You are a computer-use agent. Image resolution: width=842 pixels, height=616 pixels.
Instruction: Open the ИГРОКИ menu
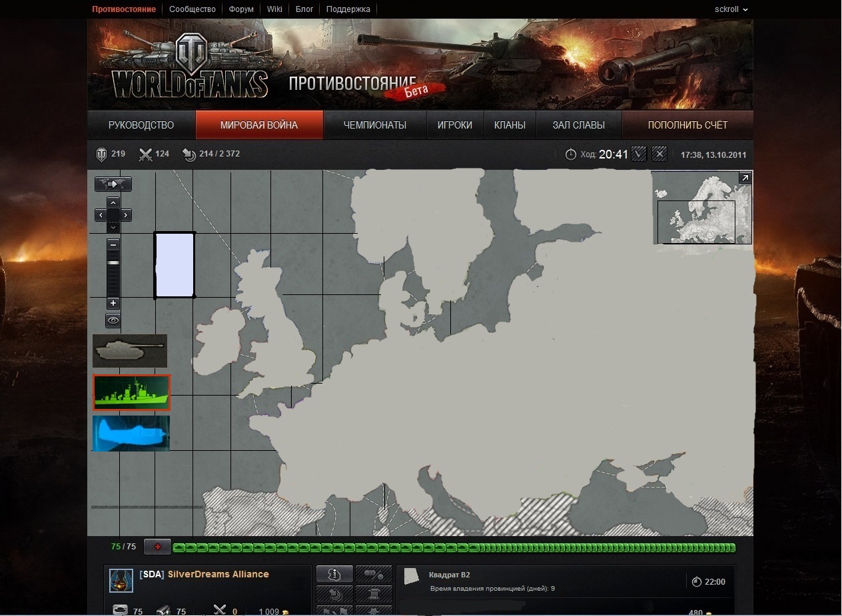pos(455,125)
